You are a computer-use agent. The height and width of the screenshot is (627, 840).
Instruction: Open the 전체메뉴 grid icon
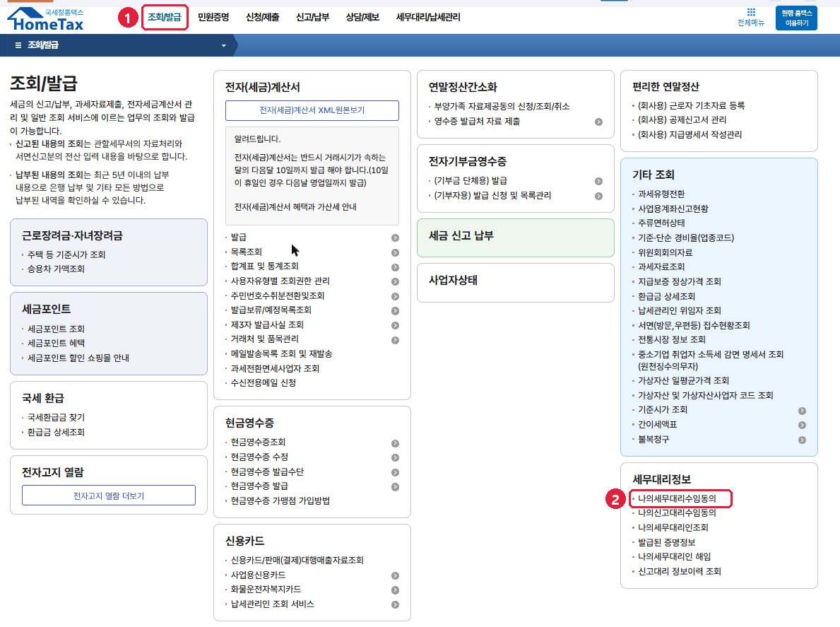(751, 12)
